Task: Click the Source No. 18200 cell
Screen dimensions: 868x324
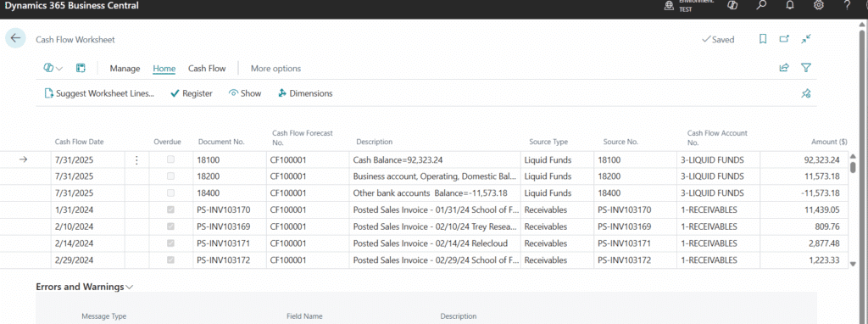Action: click(635, 176)
